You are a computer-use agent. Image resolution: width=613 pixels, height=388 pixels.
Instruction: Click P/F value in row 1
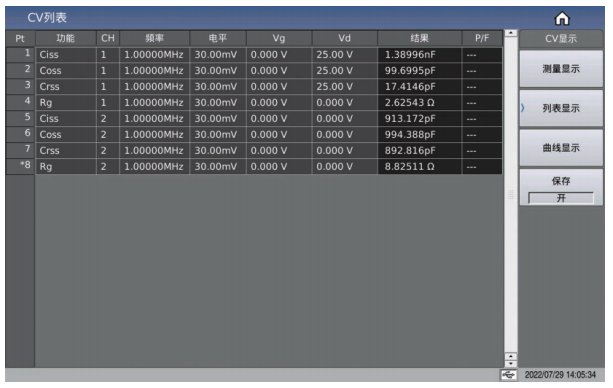(x=482, y=55)
